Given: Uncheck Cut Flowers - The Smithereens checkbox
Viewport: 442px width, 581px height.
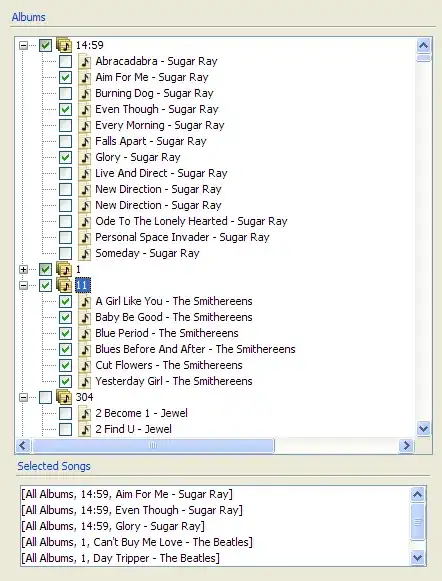Looking at the screenshot, I should [x=66, y=365].
